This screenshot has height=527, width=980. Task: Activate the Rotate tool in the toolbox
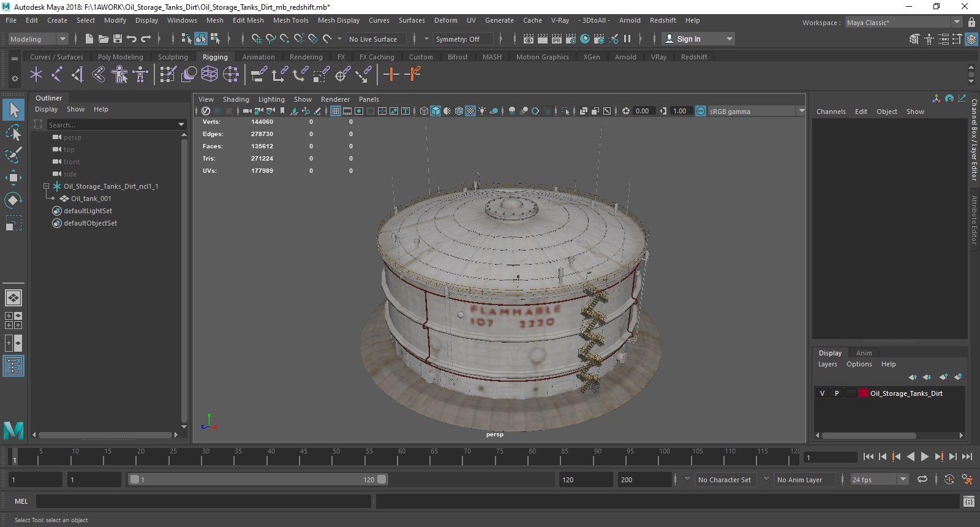(x=13, y=200)
